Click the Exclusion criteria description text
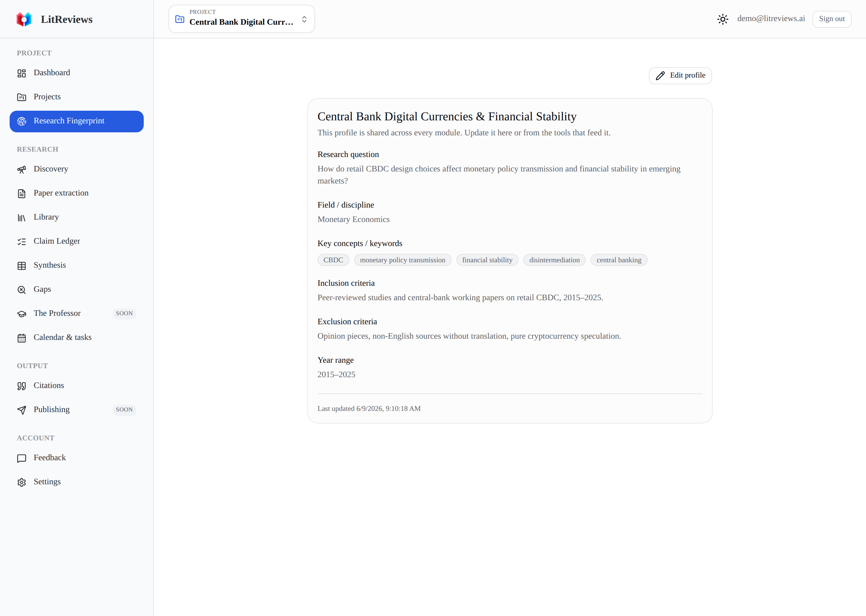The height and width of the screenshot is (616, 866). [469, 337]
